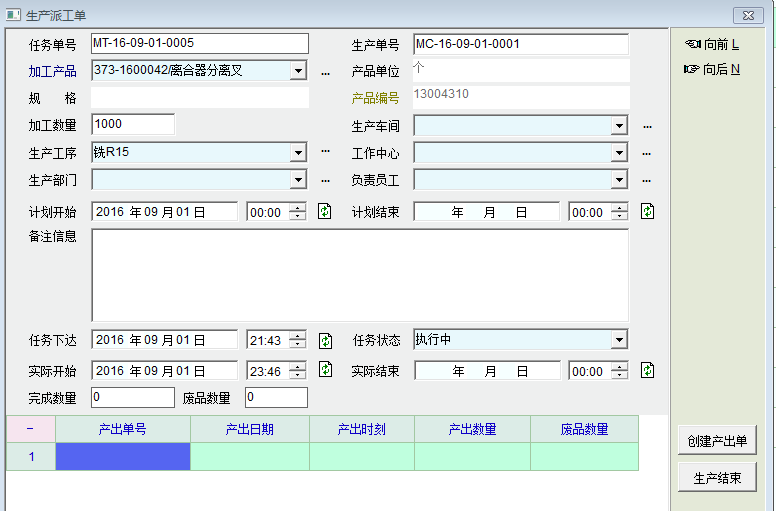Click the 加工数量 input field
The image size is (776, 511).
[133, 125]
